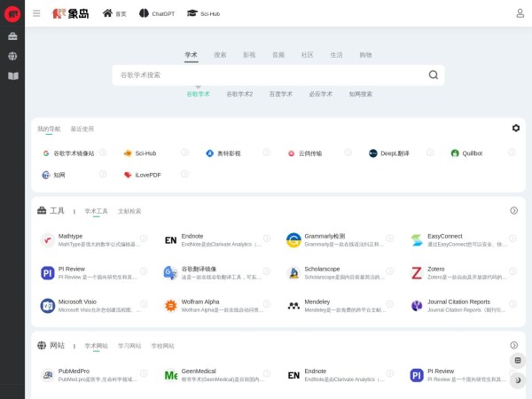Click arrow next to 奥特影视
Screen dimensions: 532x399
267,153
